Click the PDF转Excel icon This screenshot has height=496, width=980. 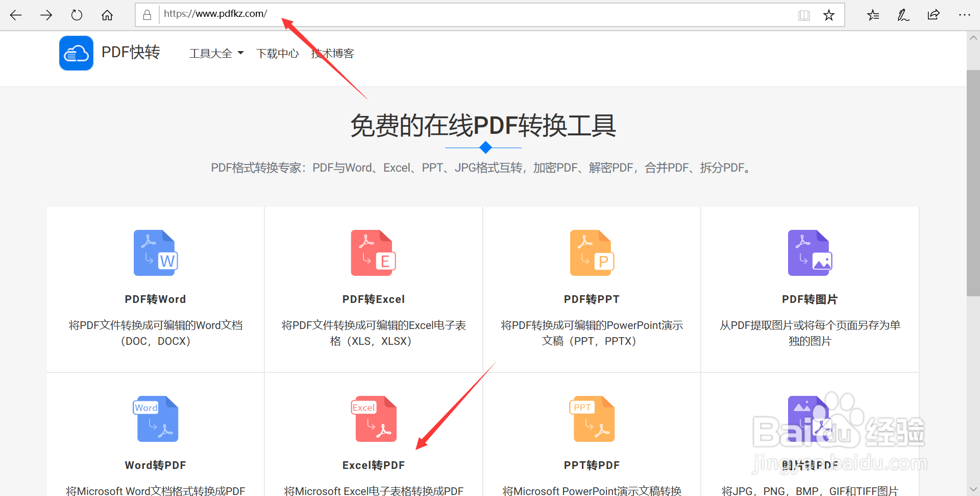pos(373,253)
